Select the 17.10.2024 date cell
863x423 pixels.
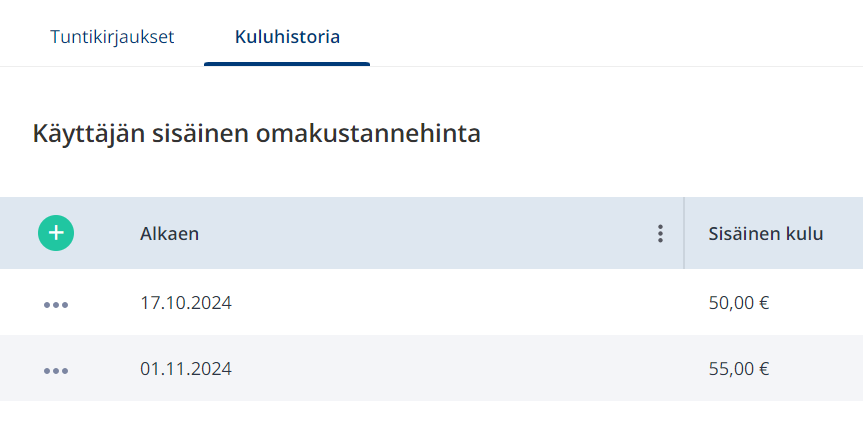pyautogui.click(x=186, y=303)
